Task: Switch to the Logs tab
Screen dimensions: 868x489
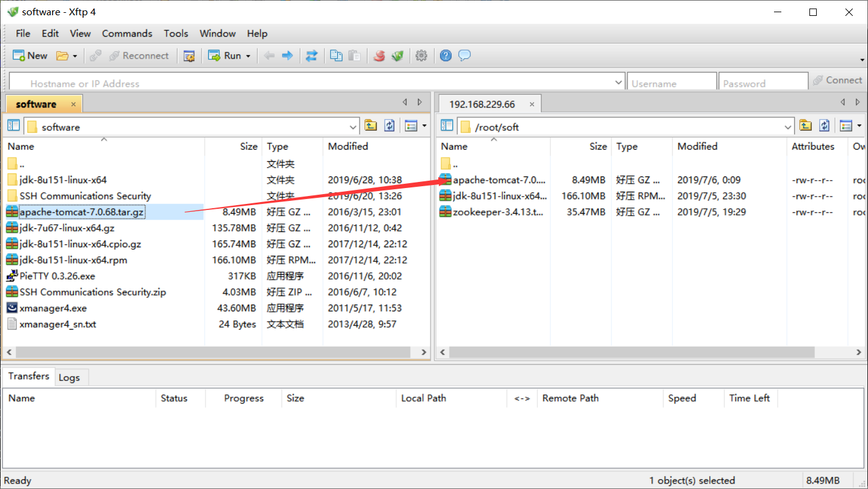Action: pos(69,377)
